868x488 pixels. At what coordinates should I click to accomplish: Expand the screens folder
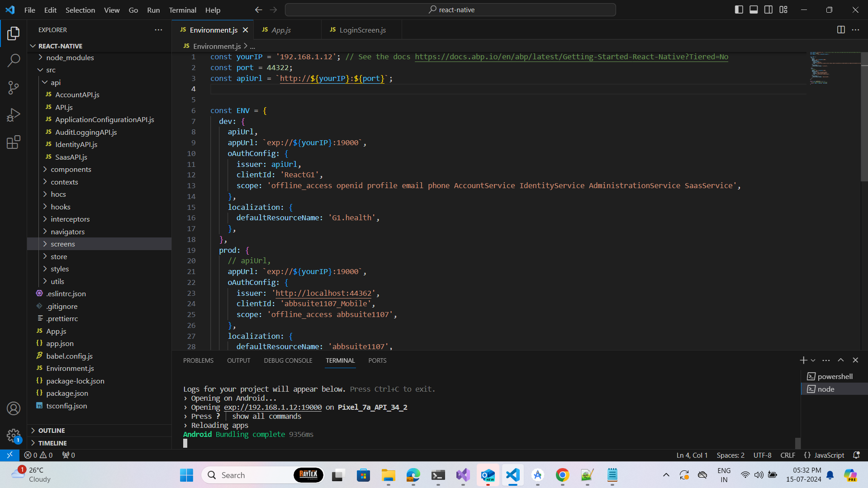[x=63, y=244]
